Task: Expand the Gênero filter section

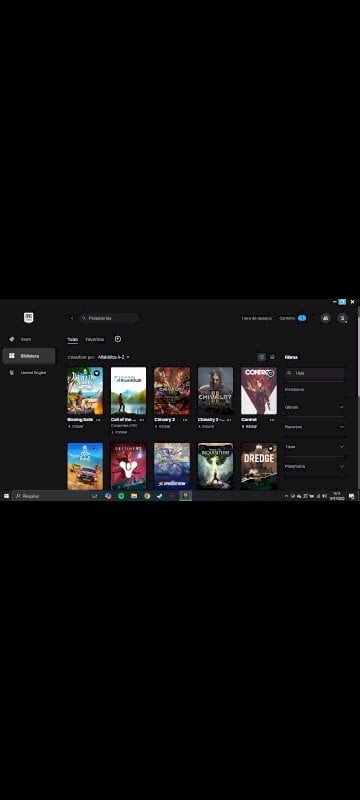Action: (x=315, y=407)
